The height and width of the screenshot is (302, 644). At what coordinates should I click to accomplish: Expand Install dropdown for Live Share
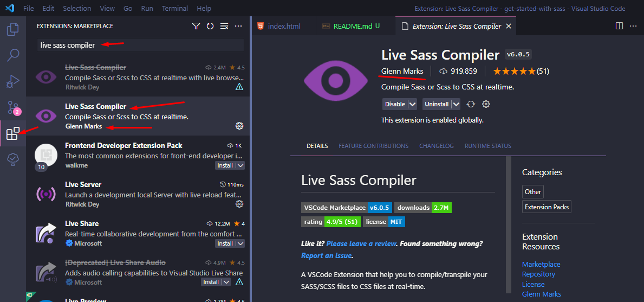tap(240, 243)
